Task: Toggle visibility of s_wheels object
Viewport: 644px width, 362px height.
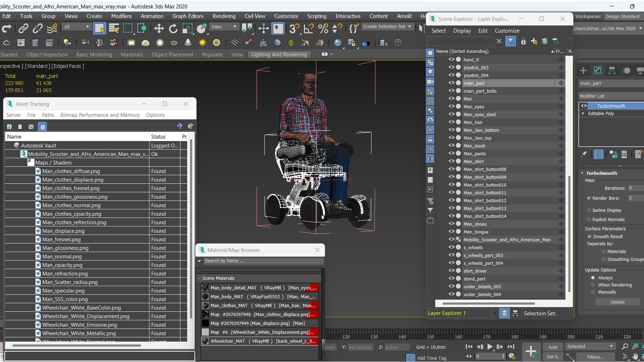Action: pos(451,247)
